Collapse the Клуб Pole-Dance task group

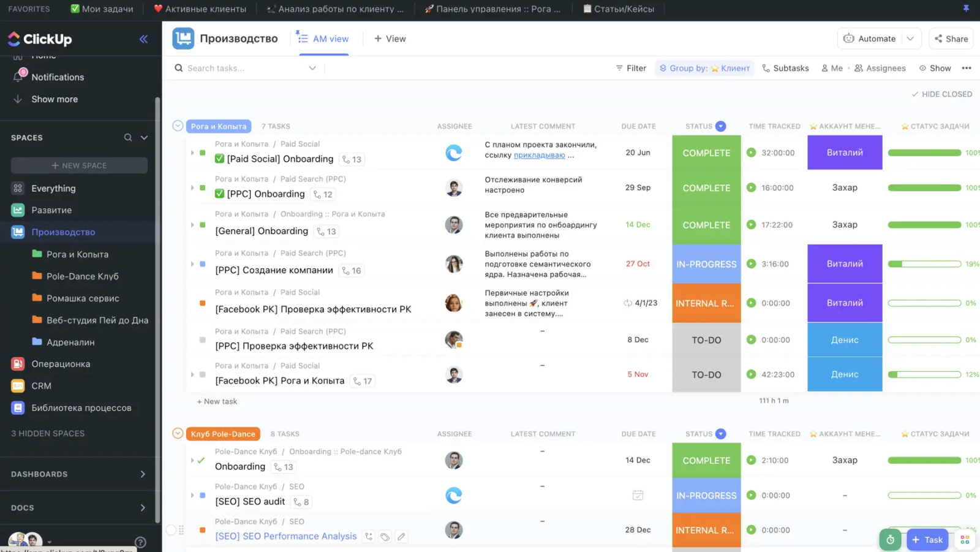coord(178,433)
